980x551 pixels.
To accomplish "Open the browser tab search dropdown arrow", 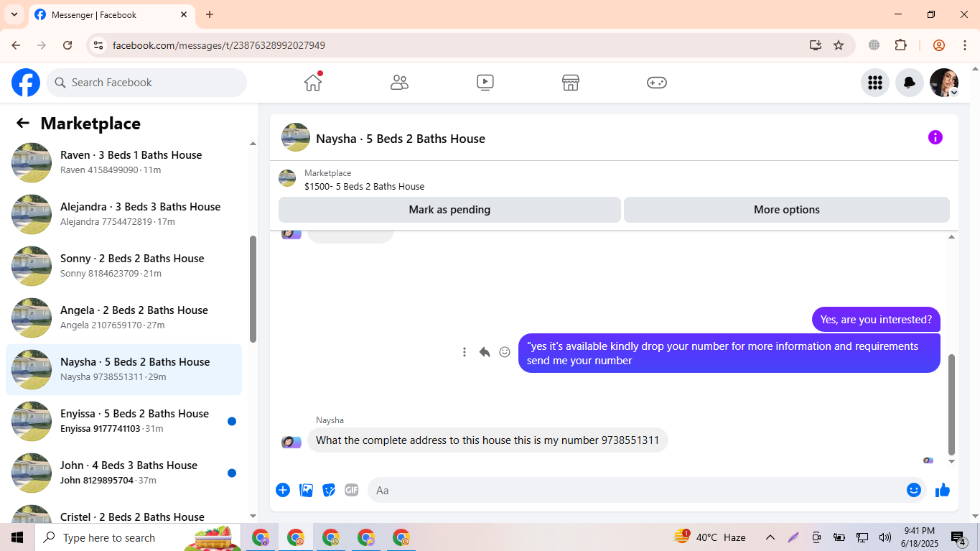I will tap(14, 14).
